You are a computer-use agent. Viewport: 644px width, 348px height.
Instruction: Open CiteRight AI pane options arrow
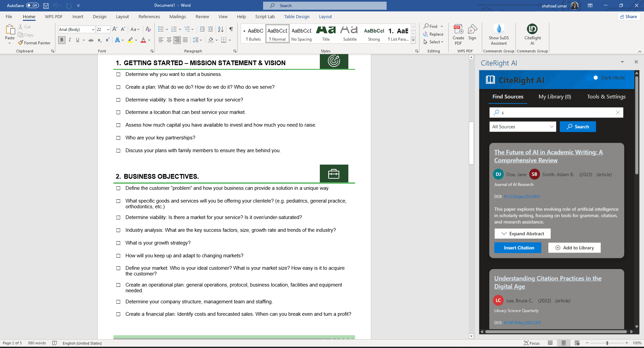coord(622,62)
